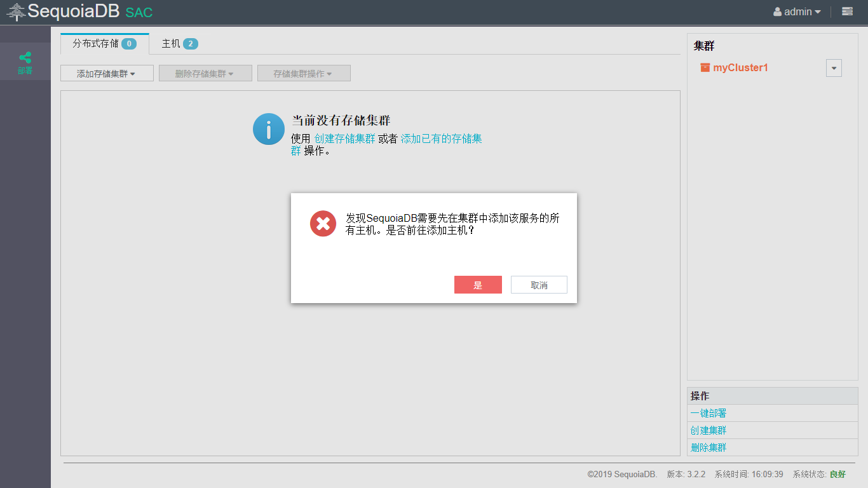Switch to the 主机 tab
This screenshot has height=488, width=868.
(x=180, y=44)
